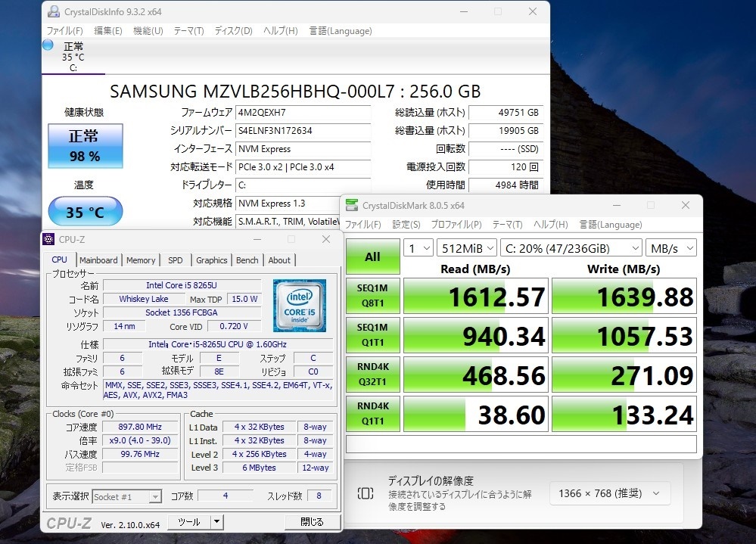Click the empty comment field in CrystalDiskMark

point(521,444)
